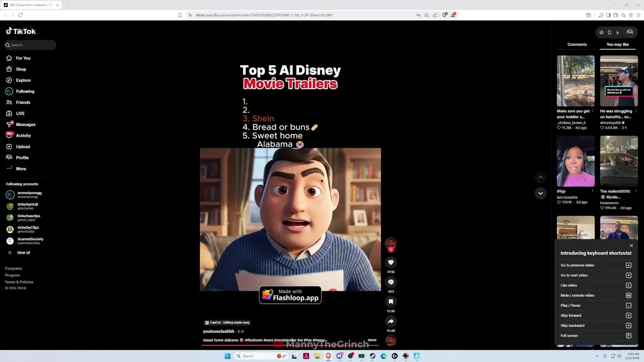Click the TikTok logo
This screenshot has width=644, height=362.
pyautogui.click(x=21, y=31)
